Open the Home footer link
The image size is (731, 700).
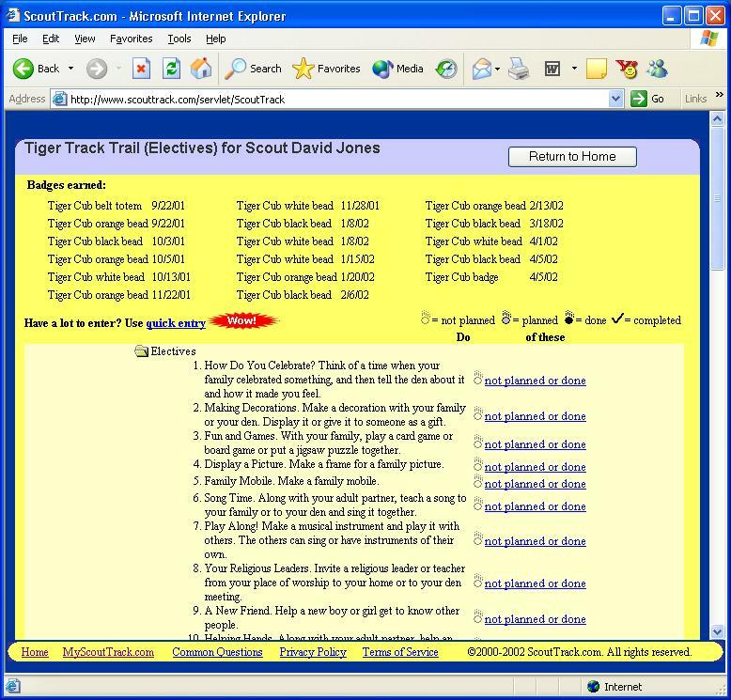tap(35, 651)
